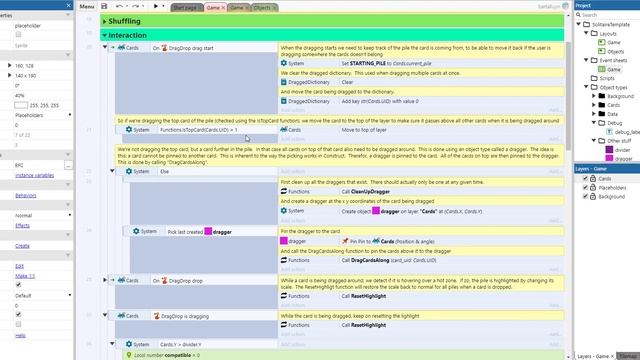Click the white color swatch beside 255, 255, 255
This screenshot has width=640, height=360.
tap(21, 105)
